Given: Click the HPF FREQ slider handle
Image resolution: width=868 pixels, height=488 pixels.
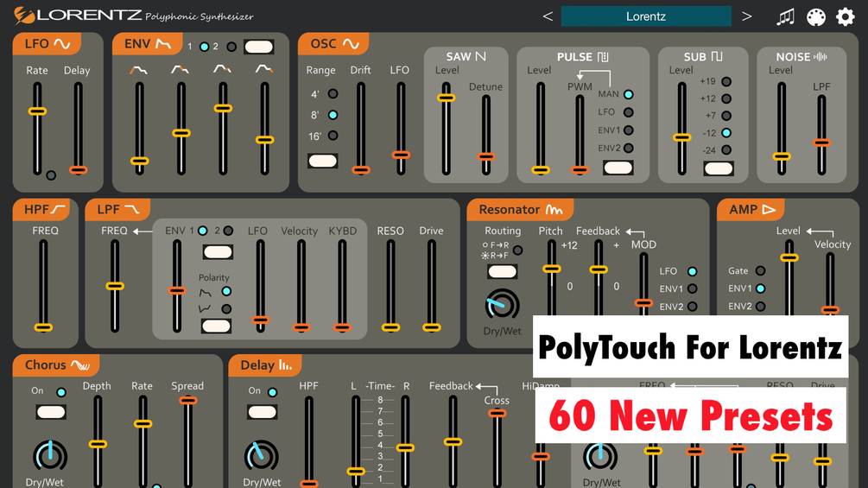Looking at the screenshot, I should point(43,327).
